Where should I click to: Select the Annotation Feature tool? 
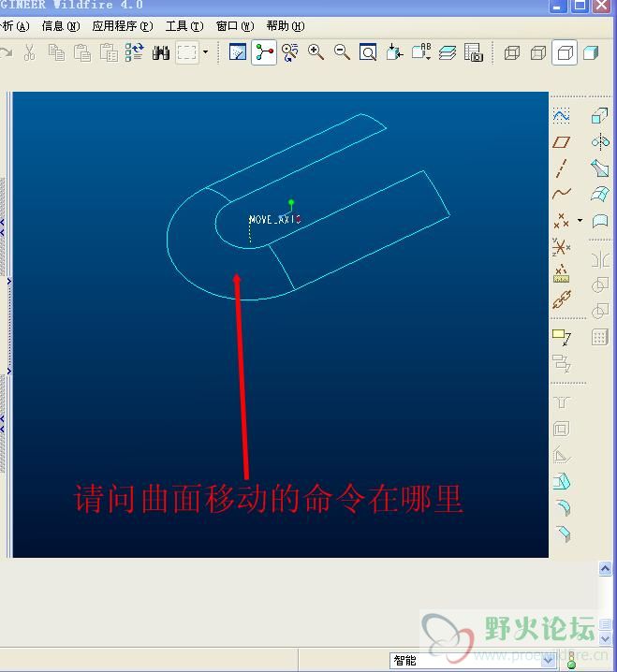[561, 337]
